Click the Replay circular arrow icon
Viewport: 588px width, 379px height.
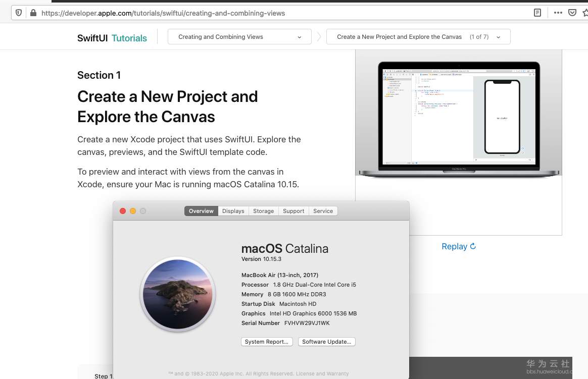point(473,246)
